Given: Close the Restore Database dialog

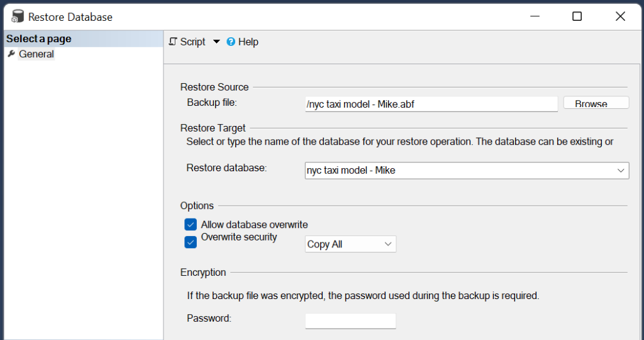Looking at the screenshot, I should (x=620, y=16).
